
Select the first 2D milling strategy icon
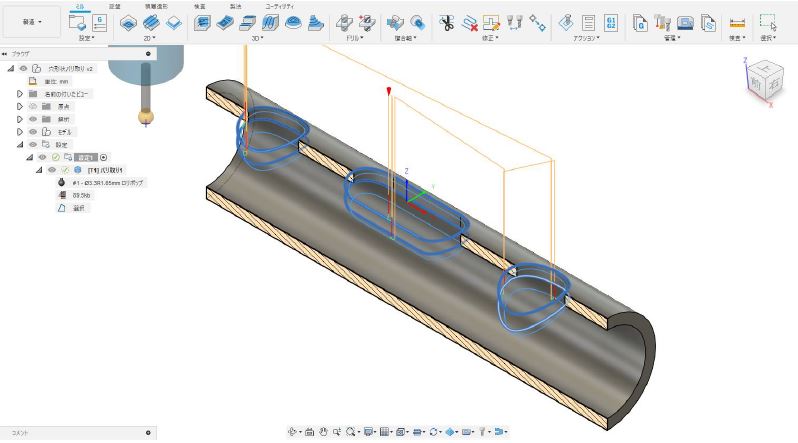tap(129, 22)
